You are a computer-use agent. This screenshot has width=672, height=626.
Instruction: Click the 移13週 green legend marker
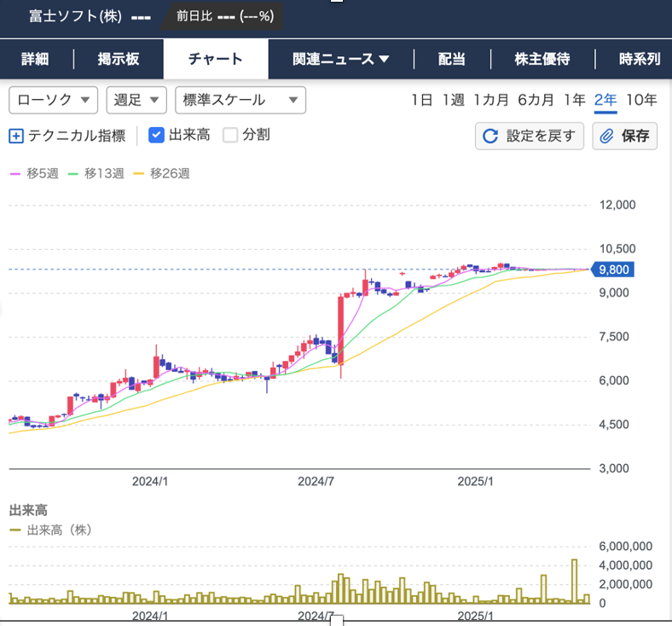click(73, 174)
